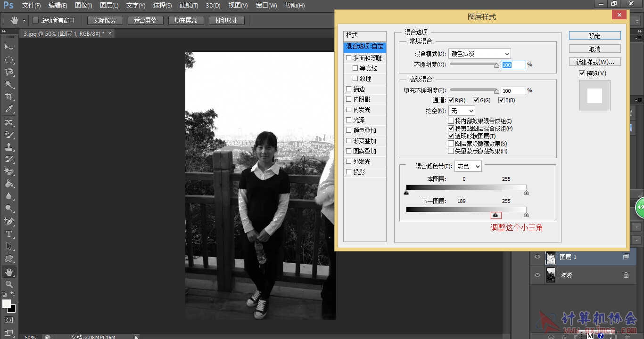Hide 图层 1 via eye icon
The height and width of the screenshot is (339, 644).
tap(537, 257)
